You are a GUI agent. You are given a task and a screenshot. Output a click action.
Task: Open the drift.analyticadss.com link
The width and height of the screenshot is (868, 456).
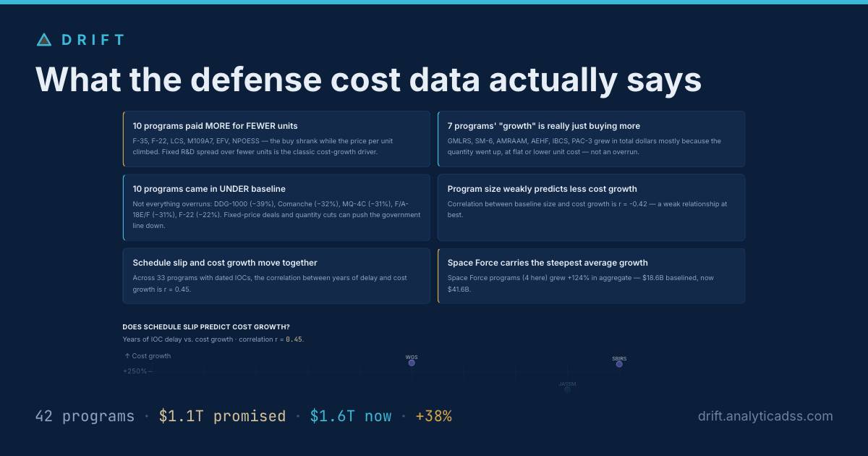765,416
